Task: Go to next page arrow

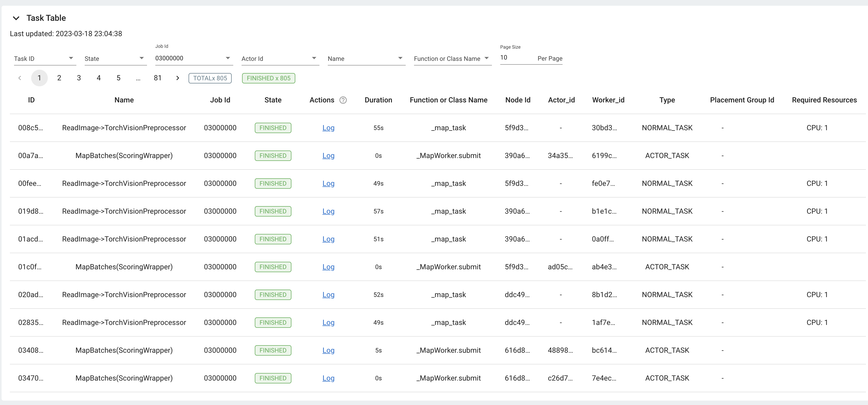Action: coord(178,78)
